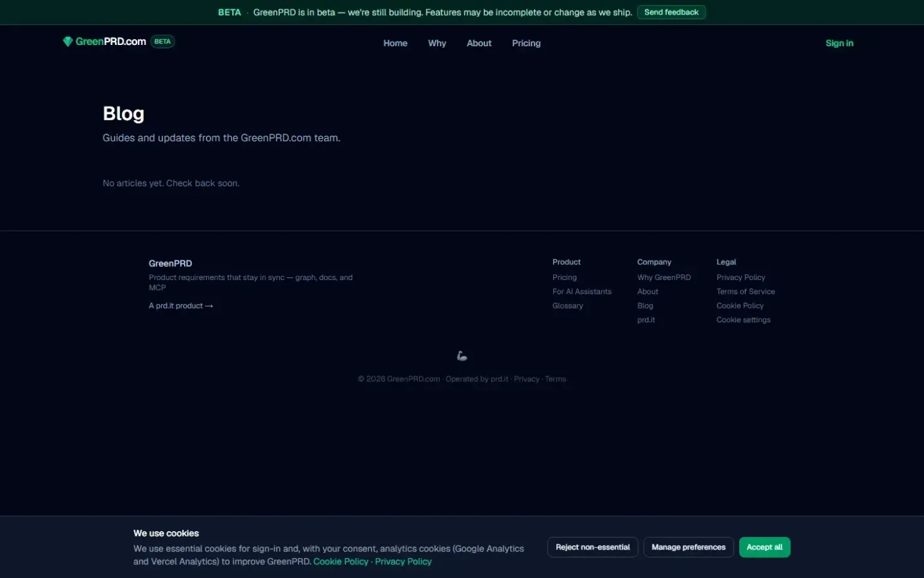Click the GreenPRD gem logo icon
This screenshot has height=578, width=924.
(67, 42)
